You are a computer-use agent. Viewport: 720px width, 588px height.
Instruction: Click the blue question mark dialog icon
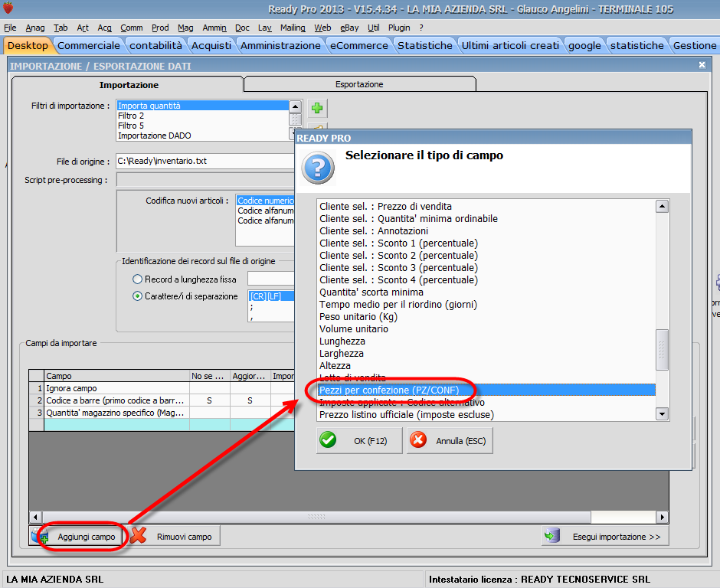[318, 168]
